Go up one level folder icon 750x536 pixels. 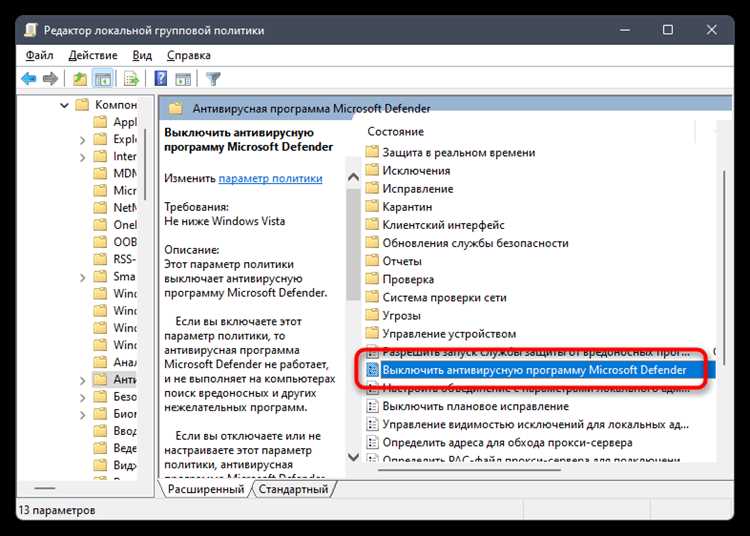(x=80, y=78)
